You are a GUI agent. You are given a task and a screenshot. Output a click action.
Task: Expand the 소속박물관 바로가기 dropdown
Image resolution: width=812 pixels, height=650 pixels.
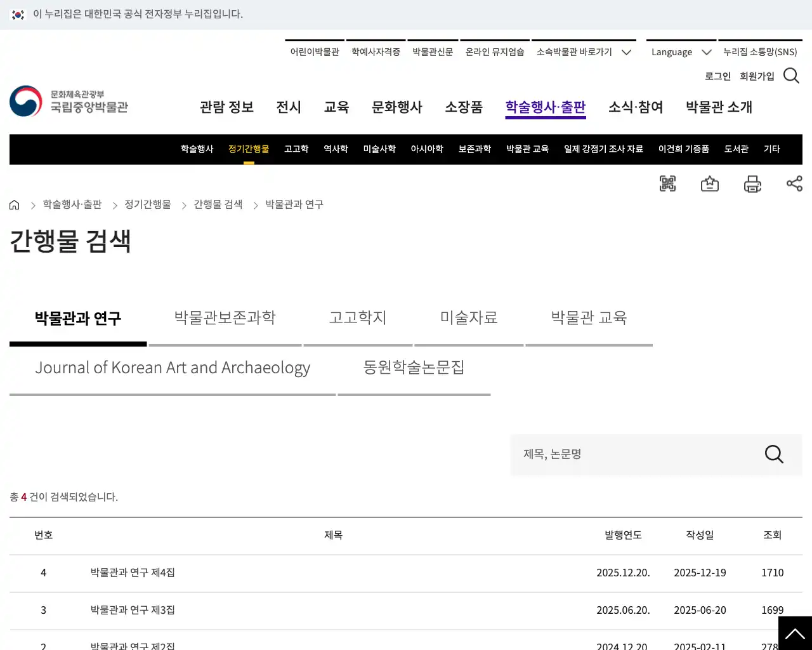584,52
